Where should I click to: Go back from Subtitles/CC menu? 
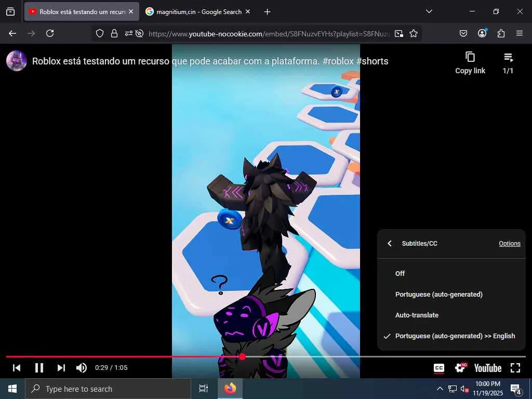coord(390,243)
